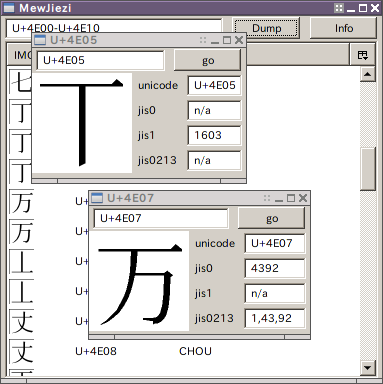Screen dimensions: 383x384
Task: Click the jis0213 label in U+4E07 window
Action: (214, 318)
